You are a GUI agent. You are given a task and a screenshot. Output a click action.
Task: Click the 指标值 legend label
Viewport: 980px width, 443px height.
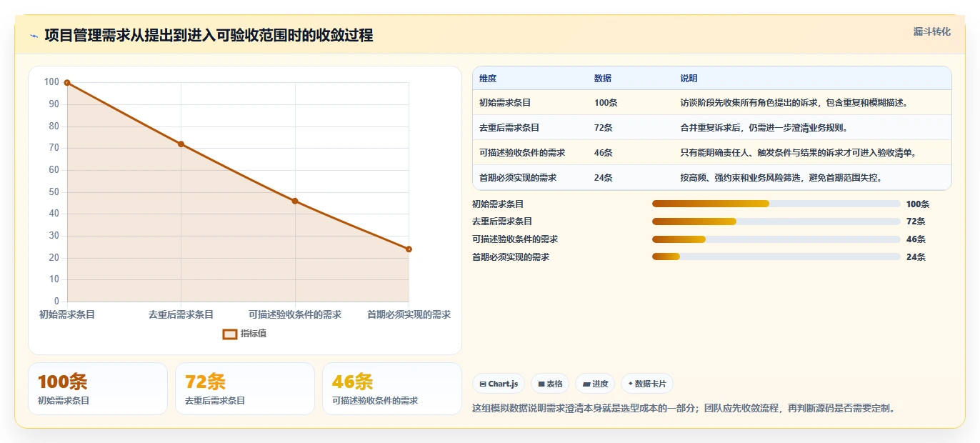point(254,334)
